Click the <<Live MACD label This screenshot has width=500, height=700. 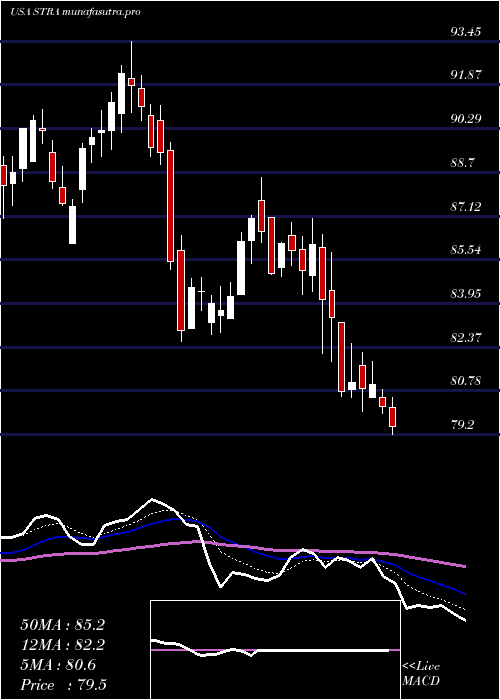tap(421, 674)
